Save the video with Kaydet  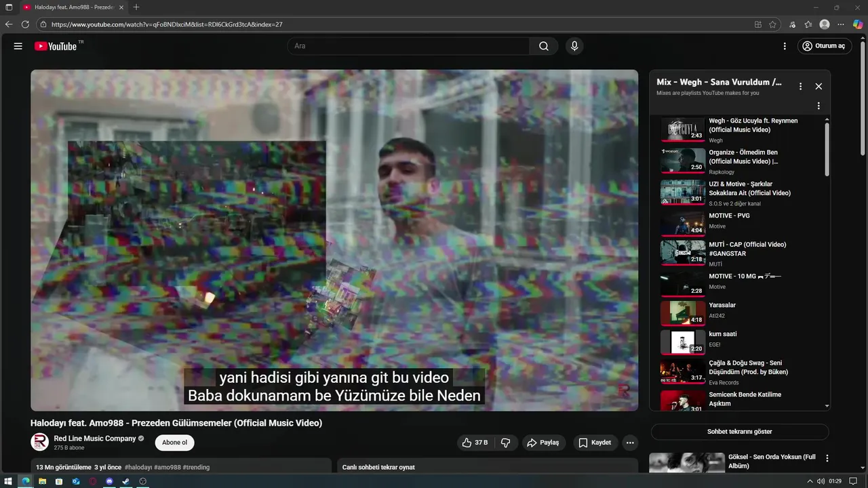pyautogui.click(x=595, y=443)
